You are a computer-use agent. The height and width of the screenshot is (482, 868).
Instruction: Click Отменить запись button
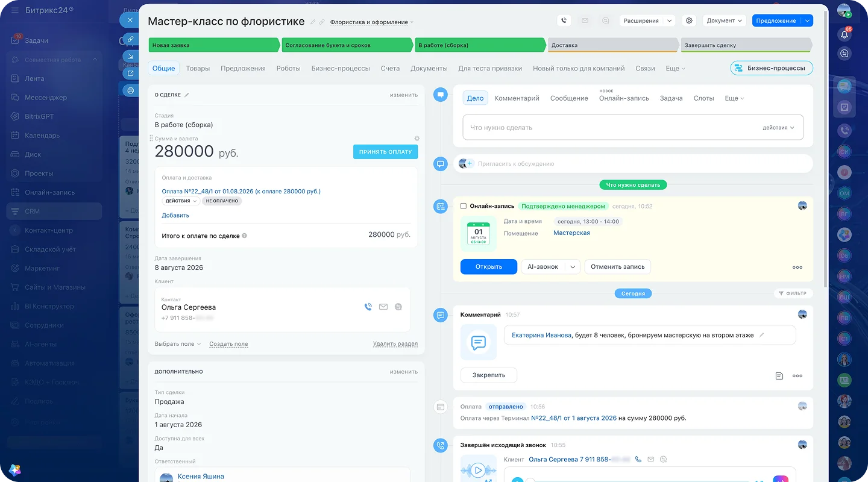click(617, 267)
